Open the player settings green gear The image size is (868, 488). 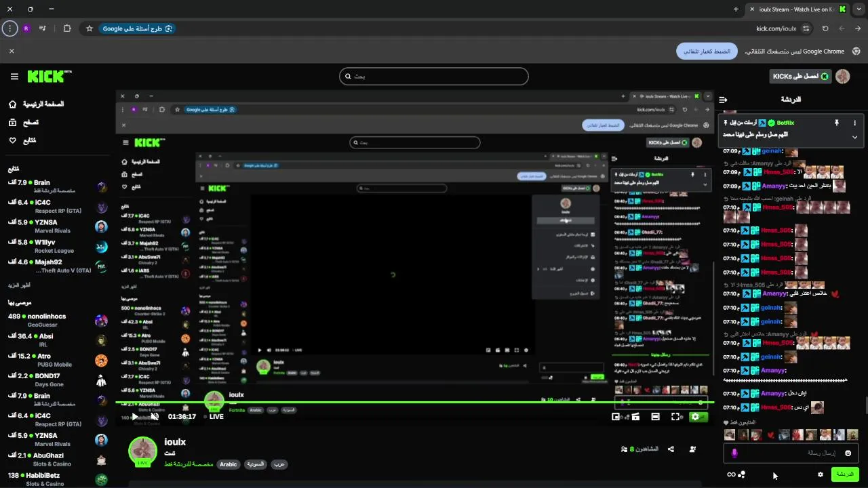(695, 417)
